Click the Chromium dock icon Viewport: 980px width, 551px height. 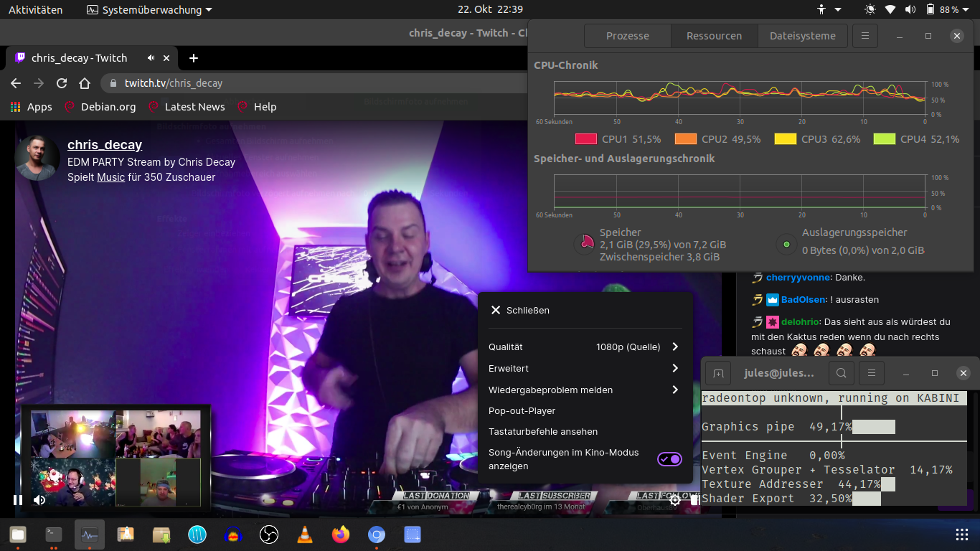[377, 534]
